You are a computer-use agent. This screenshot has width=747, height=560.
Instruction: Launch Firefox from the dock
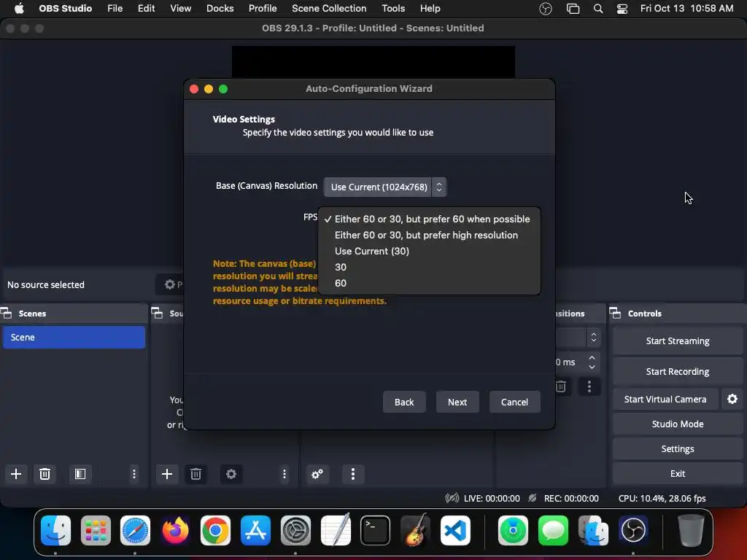coord(175,530)
